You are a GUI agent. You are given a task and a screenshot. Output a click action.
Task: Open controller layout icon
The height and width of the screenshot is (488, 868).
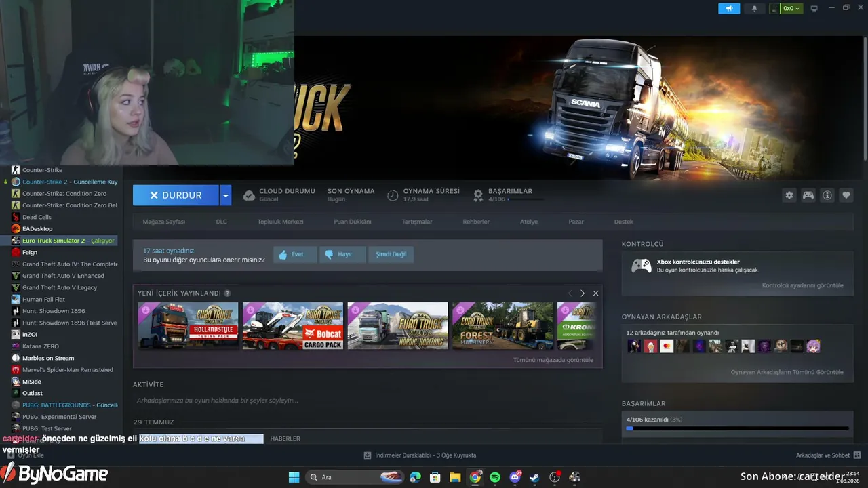(x=808, y=195)
